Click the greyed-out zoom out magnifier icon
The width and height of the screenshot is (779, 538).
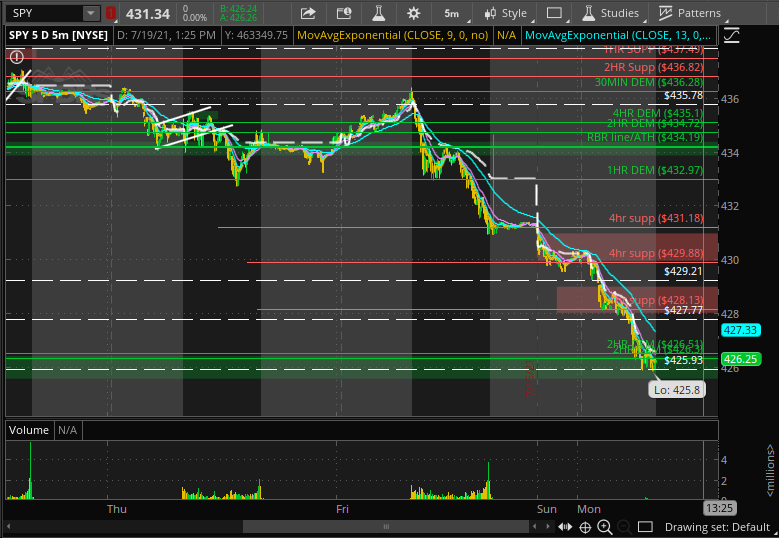(624, 527)
